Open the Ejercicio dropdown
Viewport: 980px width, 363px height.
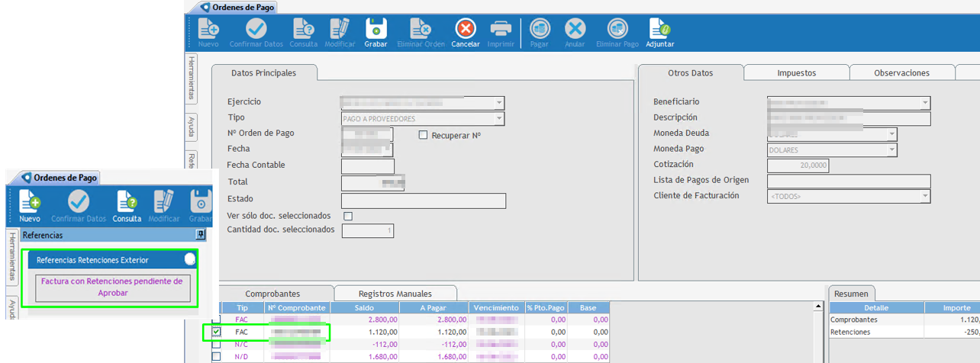click(498, 103)
